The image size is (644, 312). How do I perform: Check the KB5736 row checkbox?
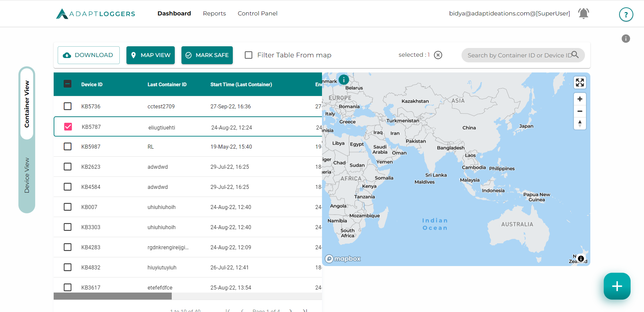pyautogui.click(x=68, y=106)
